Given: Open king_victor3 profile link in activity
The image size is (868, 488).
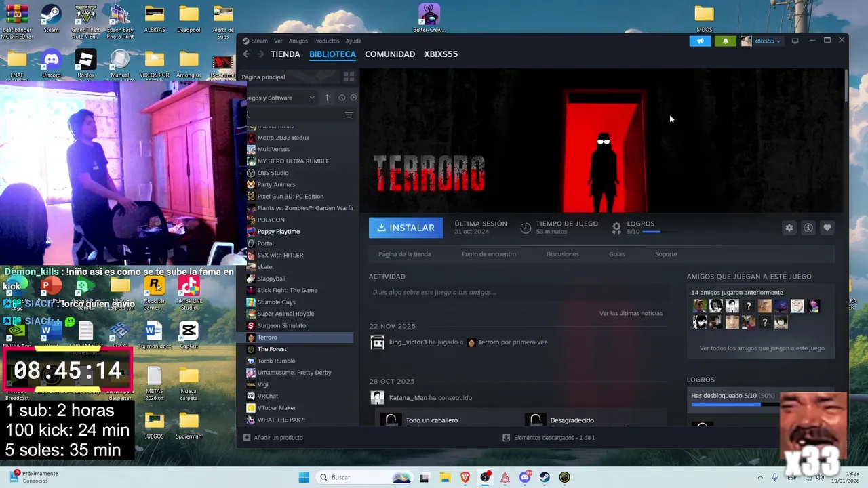Looking at the screenshot, I should tap(408, 342).
